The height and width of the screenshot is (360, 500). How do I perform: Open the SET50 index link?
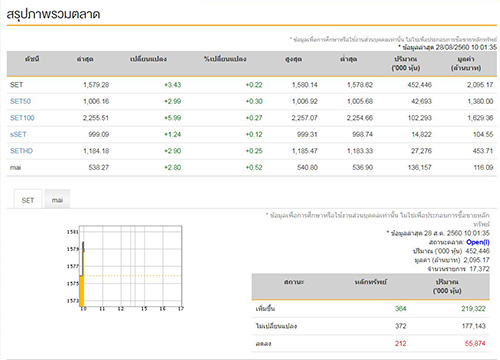point(20,101)
